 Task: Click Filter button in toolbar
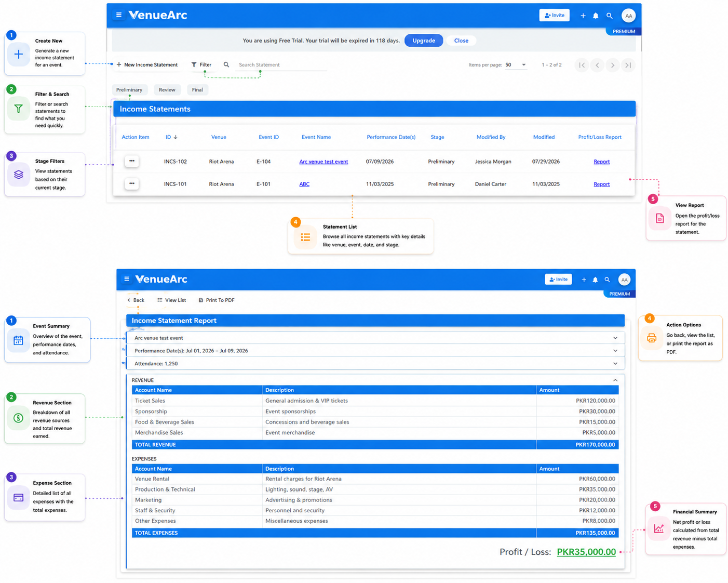201,65
